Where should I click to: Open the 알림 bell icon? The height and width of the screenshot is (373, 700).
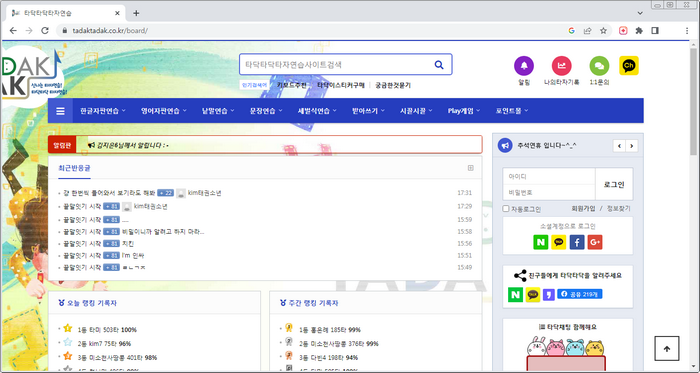[524, 66]
